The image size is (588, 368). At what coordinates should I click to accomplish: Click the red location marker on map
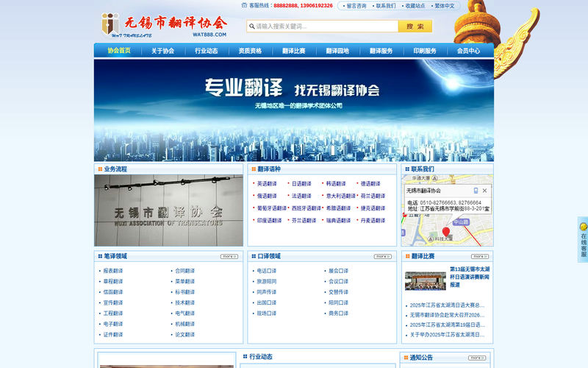point(446,232)
